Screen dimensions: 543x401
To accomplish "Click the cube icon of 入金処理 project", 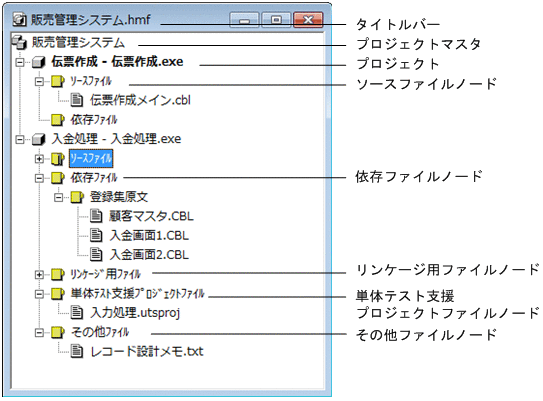I will [39, 139].
